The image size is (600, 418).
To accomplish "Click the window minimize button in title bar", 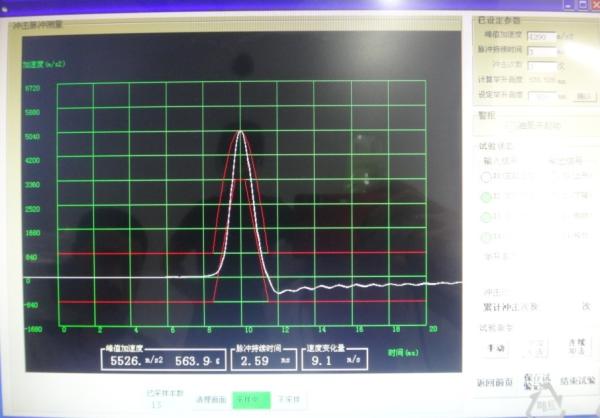I will pyautogui.click(x=569, y=5).
